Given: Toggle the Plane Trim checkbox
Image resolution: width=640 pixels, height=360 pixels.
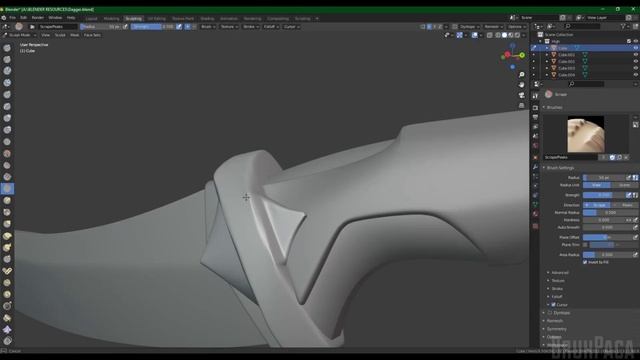Looking at the screenshot, I should pos(585,245).
